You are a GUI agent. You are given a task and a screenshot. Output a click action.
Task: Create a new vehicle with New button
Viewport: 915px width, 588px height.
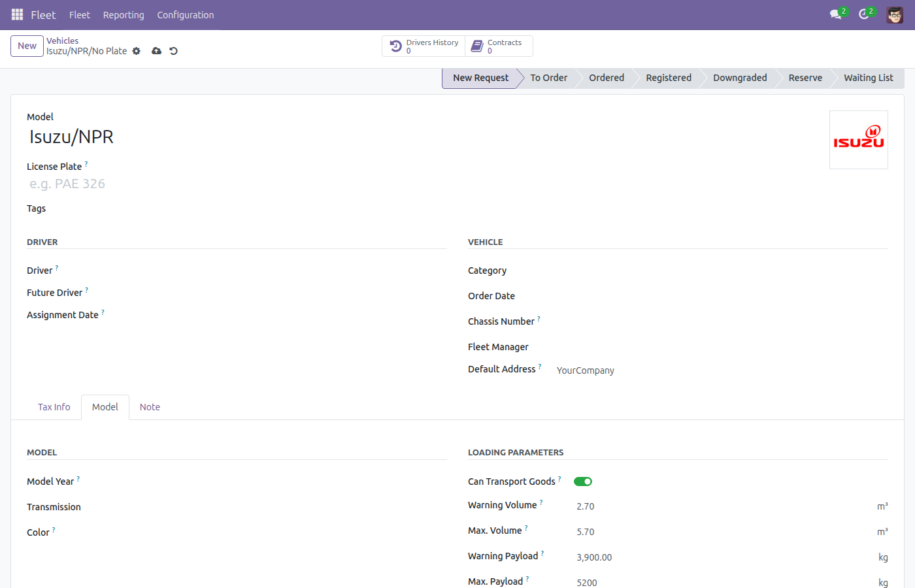(27, 46)
